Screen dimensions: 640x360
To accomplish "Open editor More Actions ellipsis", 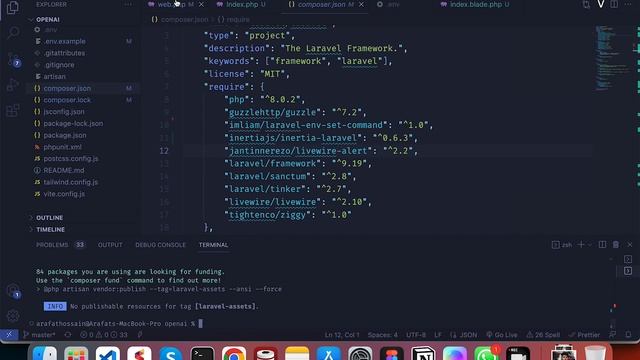I will pyautogui.click(x=628, y=4).
